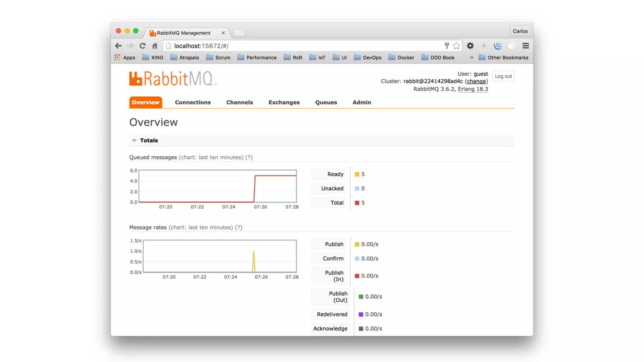
Task: Open the Chrome hamburger menu
Action: pyautogui.click(x=525, y=46)
